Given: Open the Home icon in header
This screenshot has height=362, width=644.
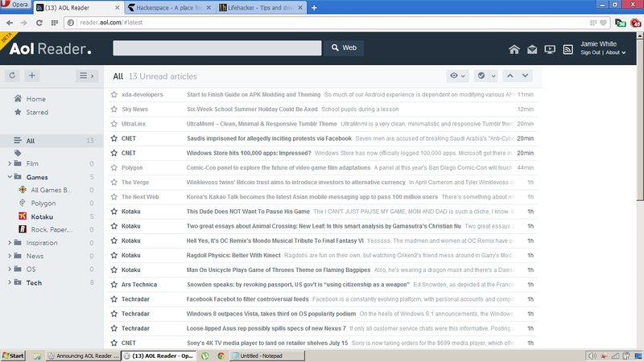Looking at the screenshot, I should click(514, 50).
